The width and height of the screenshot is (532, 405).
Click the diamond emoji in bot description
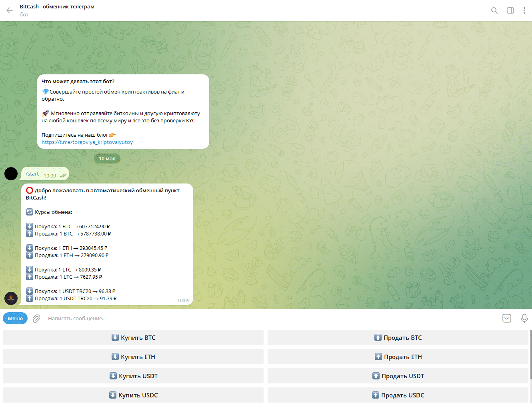coord(45,92)
